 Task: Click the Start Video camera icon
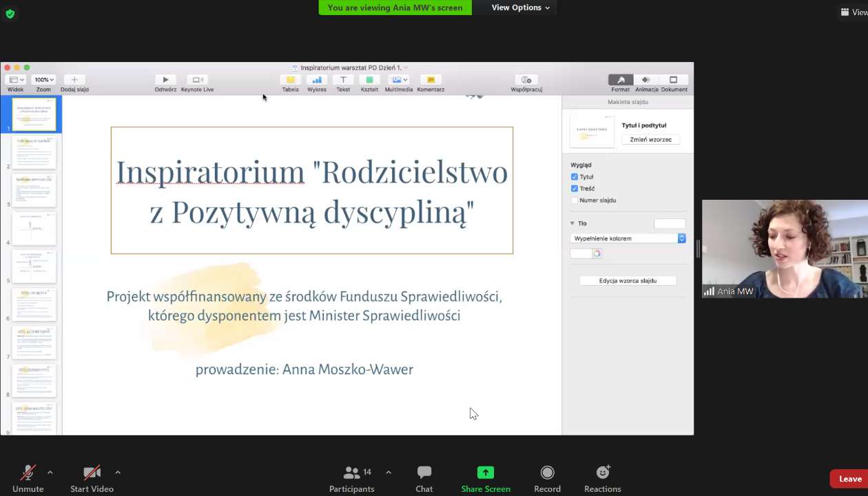tap(92, 473)
